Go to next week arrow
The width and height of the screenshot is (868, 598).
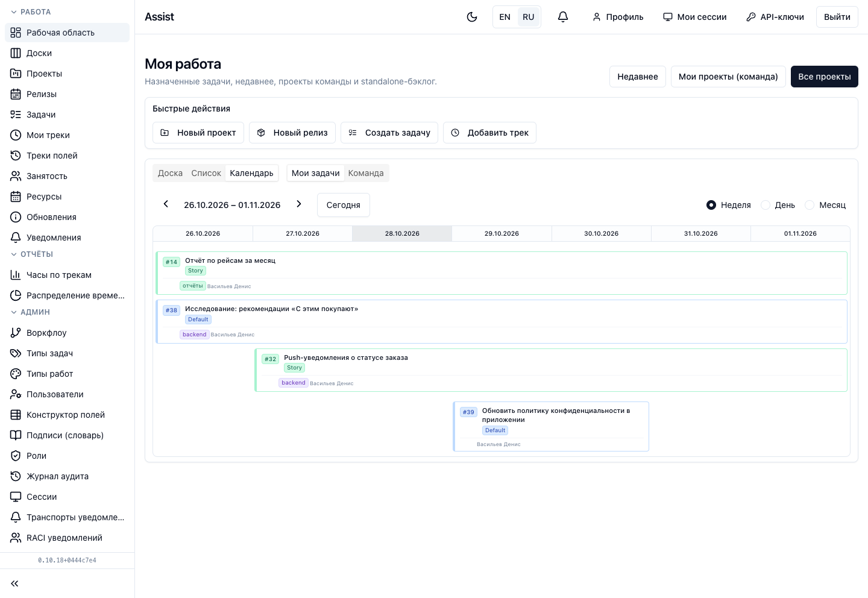point(299,204)
